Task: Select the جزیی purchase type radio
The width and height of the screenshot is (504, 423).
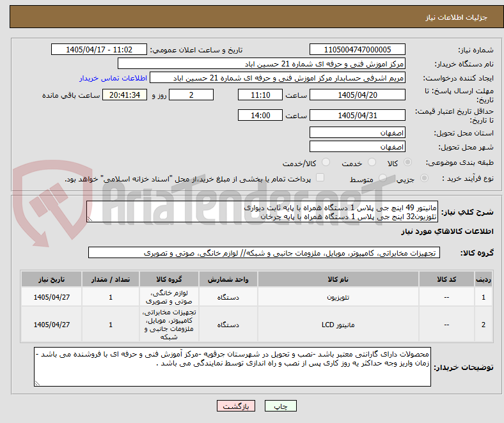Action: click(424, 178)
